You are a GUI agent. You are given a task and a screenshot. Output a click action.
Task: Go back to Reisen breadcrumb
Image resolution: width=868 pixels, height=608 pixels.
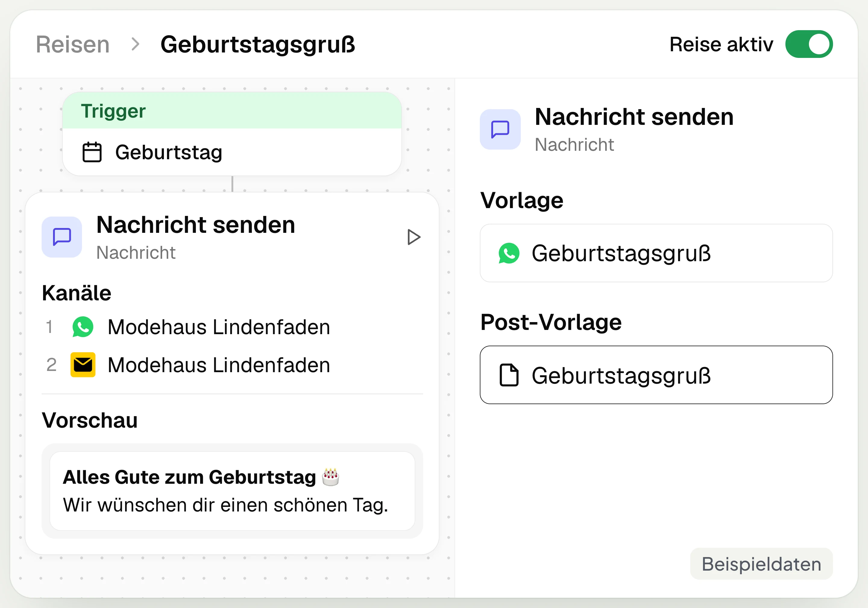pos(73,44)
